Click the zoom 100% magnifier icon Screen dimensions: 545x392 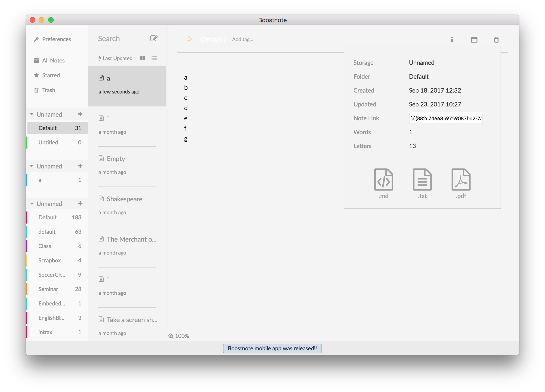tap(171, 336)
